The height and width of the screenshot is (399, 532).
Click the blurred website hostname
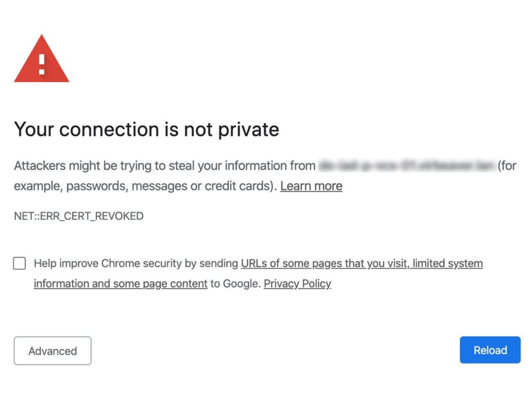coord(407,166)
